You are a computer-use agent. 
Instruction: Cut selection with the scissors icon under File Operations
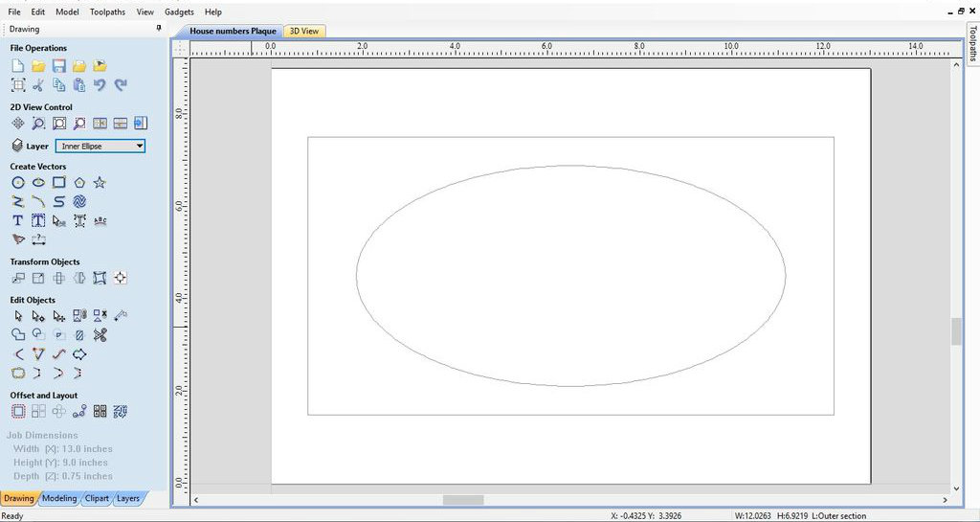pos(38,85)
